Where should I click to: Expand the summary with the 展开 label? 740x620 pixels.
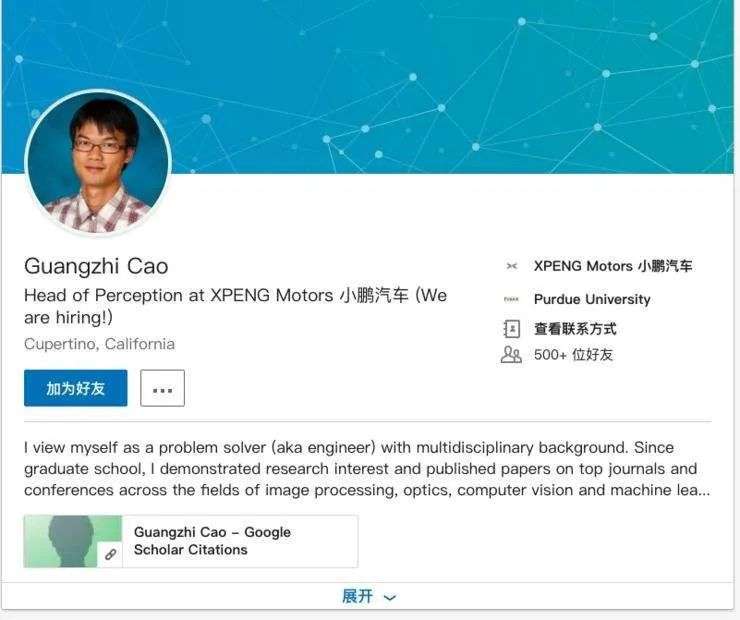(x=357, y=596)
